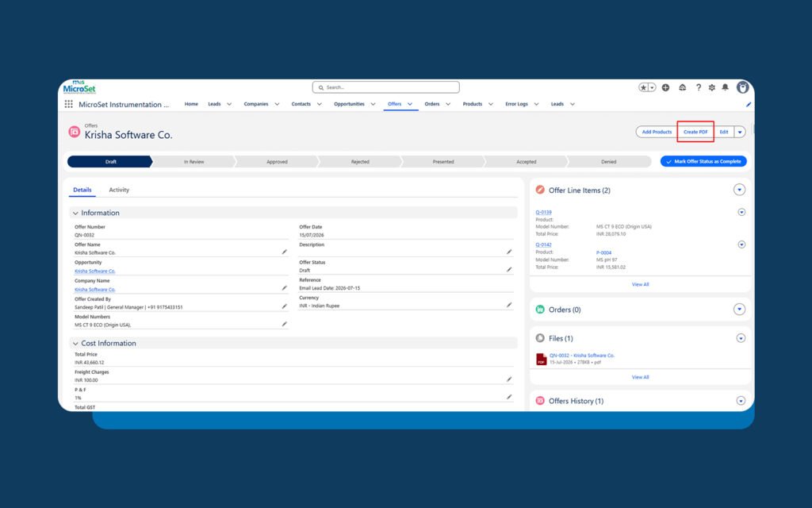Open the Opportunities navigation tab
Screen dimensions: 812x508
pyautogui.click(x=349, y=104)
